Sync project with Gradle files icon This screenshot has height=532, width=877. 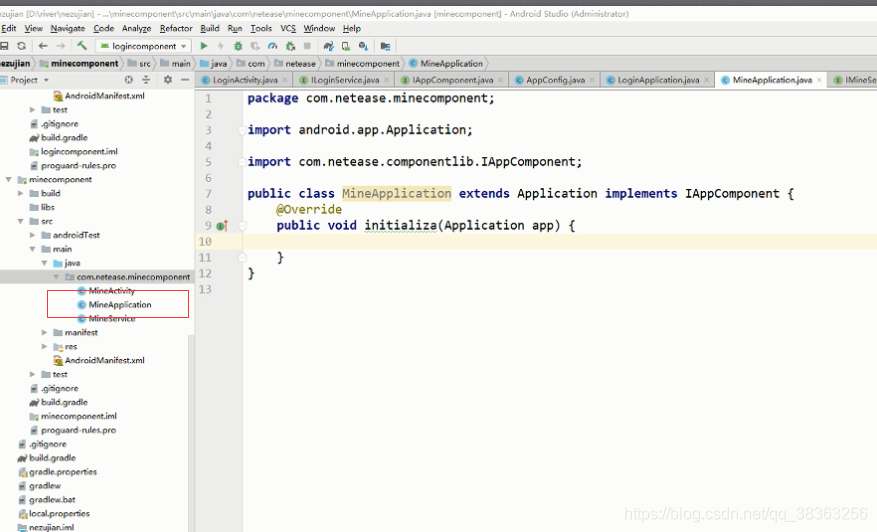[x=328, y=46]
